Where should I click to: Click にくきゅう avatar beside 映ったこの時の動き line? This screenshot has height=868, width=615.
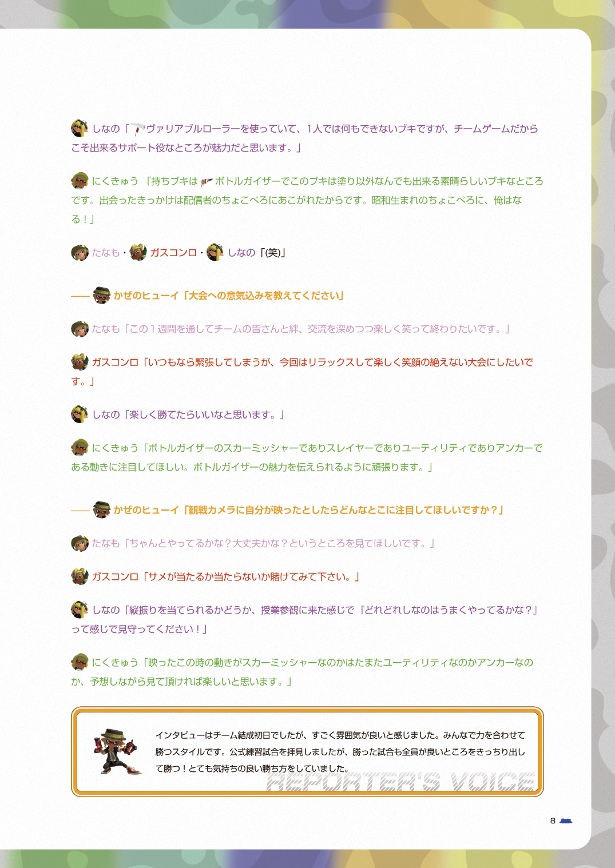pos(80,662)
